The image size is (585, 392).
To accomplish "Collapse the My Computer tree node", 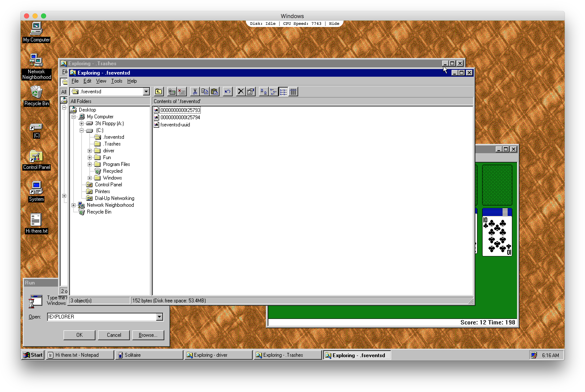I will (74, 117).
